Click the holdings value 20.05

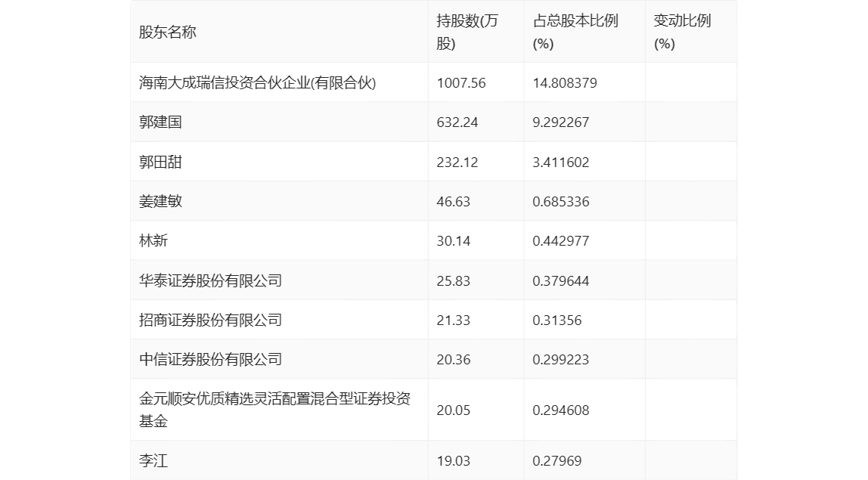point(454,410)
